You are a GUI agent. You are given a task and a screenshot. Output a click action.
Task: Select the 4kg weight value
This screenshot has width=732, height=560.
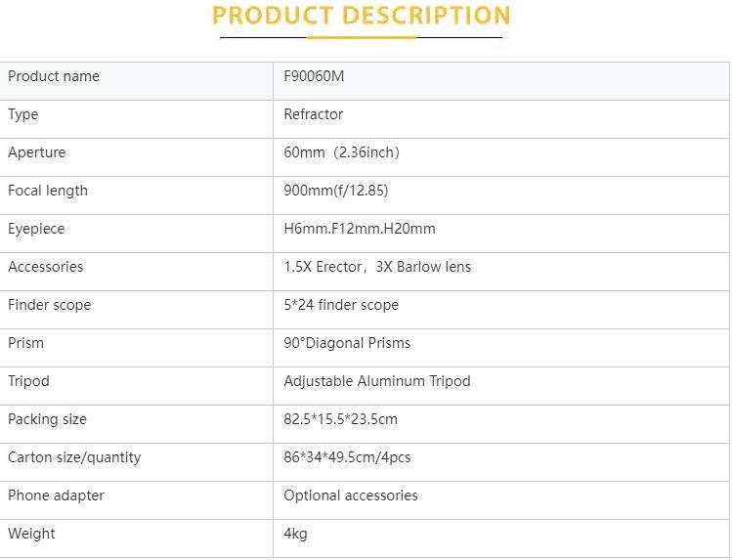pos(296,534)
